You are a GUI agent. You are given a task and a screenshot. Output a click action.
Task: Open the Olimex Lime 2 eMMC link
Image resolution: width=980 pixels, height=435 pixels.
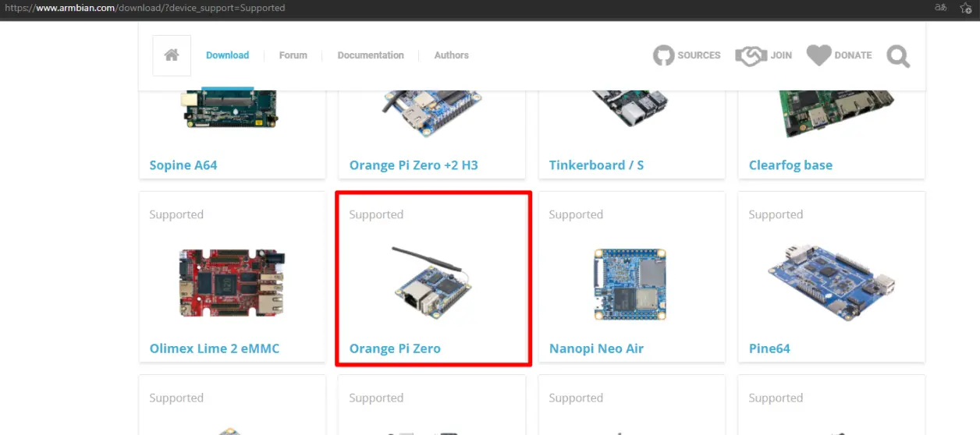pyautogui.click(x=215, y=348)
